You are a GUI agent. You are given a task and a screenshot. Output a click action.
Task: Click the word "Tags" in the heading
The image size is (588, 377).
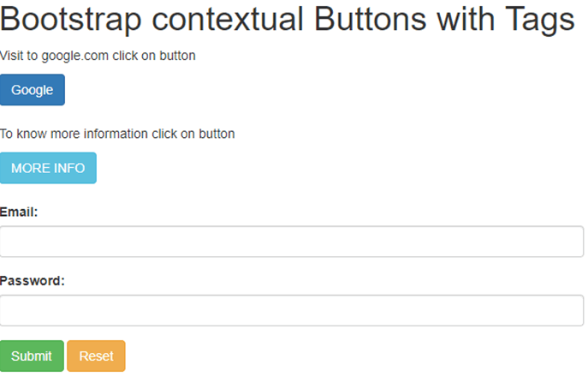[x=540, y=21]
